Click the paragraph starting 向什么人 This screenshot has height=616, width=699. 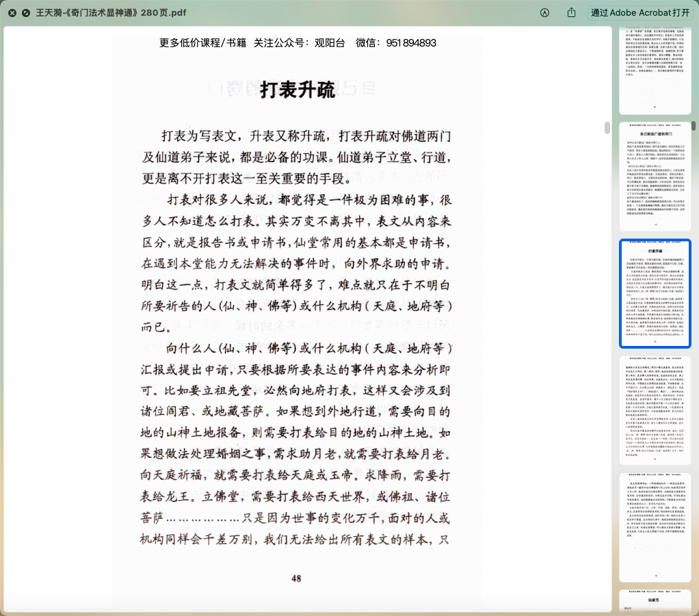point(298,444)
